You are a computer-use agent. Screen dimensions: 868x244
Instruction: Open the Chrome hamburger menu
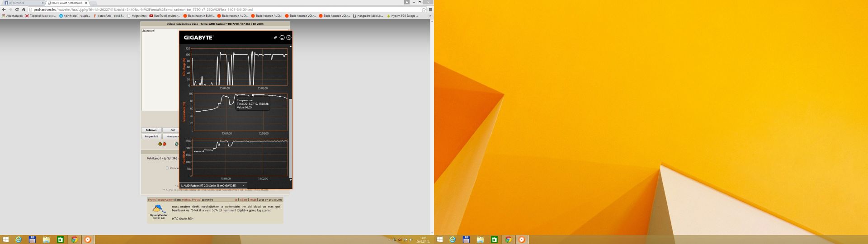(430, 9)
